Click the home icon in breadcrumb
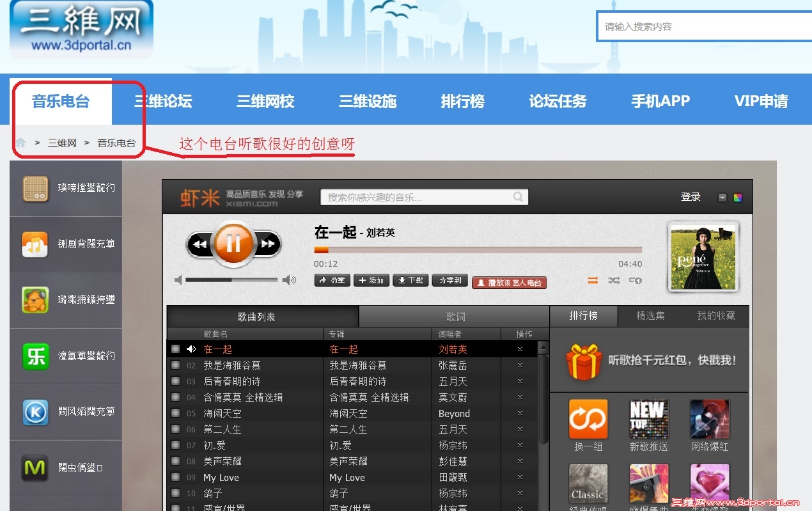This screenshot has width=812, height=511. 21,143
